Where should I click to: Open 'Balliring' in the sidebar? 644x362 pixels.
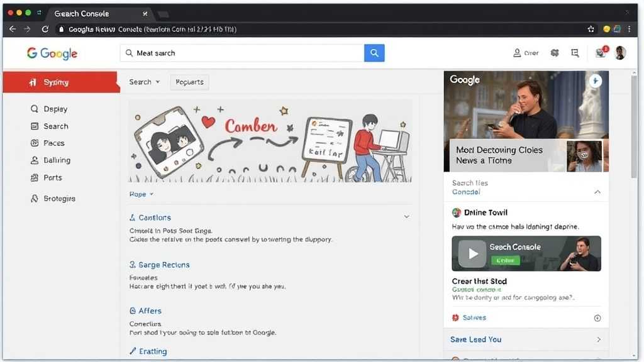tap(50, 160)
